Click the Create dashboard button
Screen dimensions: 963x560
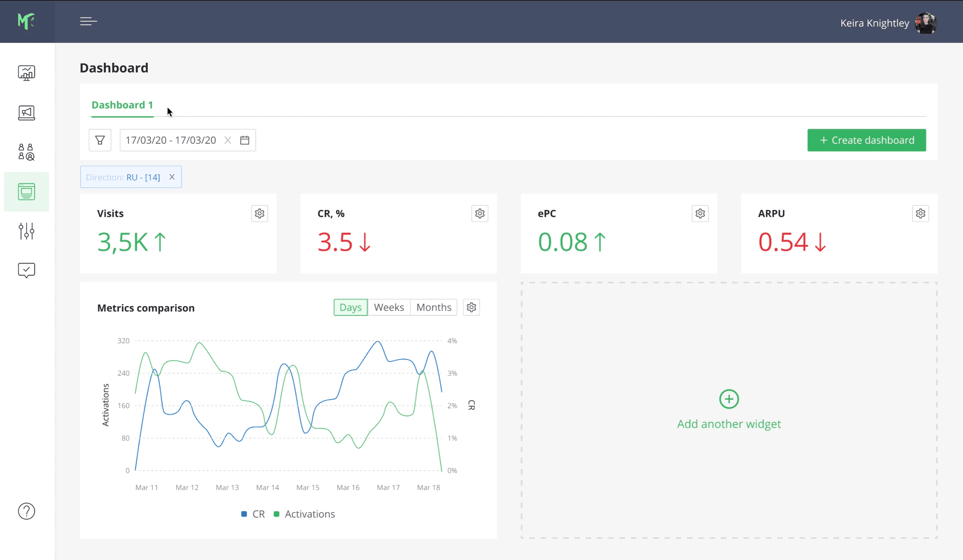tap(866, 140)
